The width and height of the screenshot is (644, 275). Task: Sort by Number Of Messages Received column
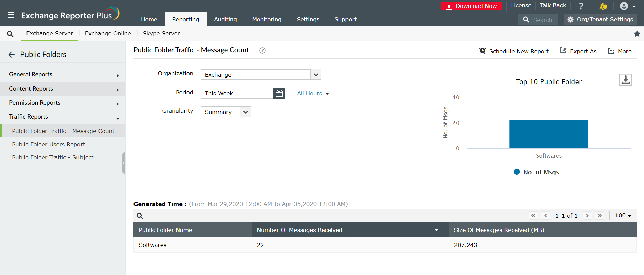(x=350, y=230)
